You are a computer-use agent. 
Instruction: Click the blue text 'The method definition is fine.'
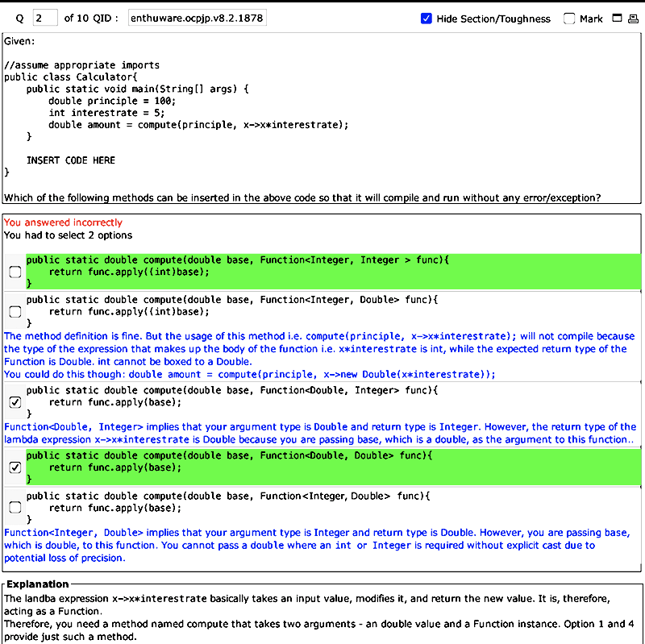pos(73,336)
